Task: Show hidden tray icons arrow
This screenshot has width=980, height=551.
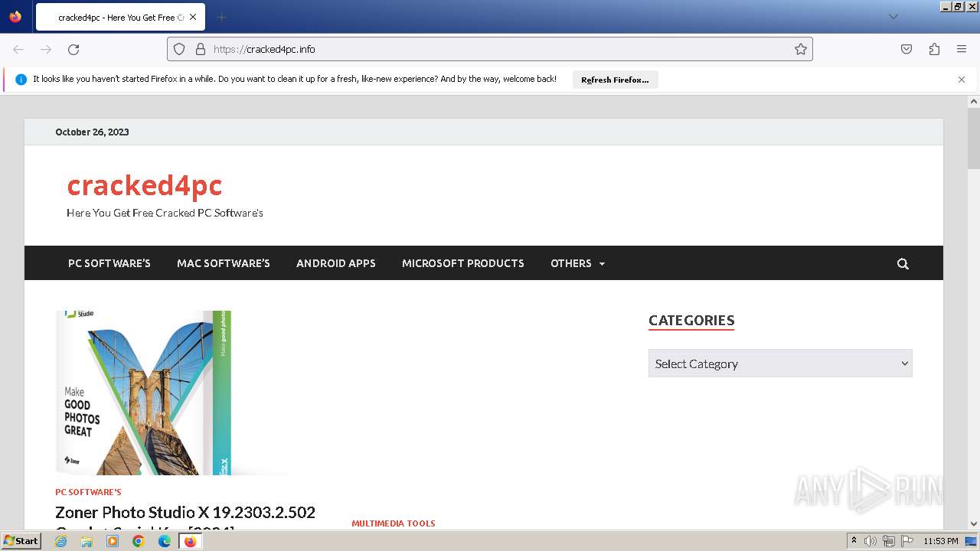Action: click(x=854, y=541)
